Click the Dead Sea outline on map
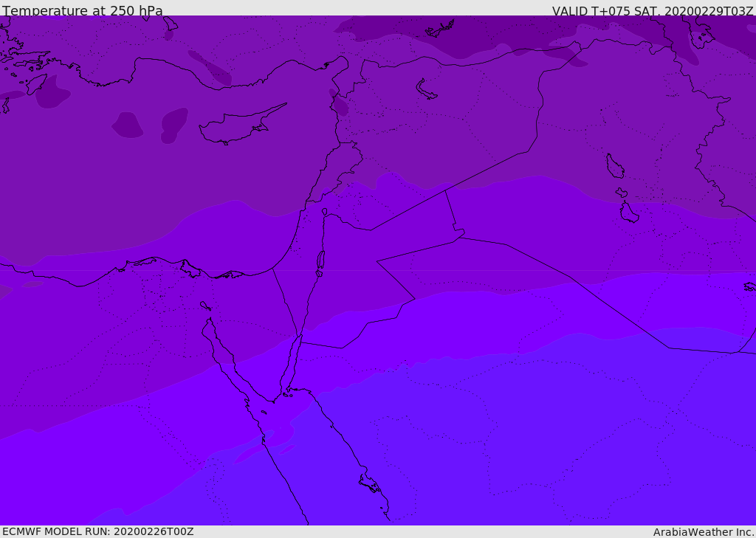Image resolution: width=756 pixels, height=538 pixels. [x=320, y=261]
